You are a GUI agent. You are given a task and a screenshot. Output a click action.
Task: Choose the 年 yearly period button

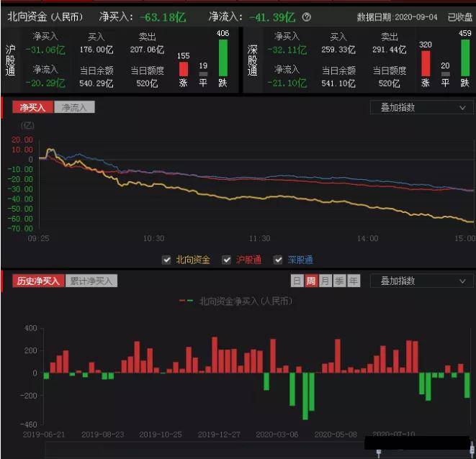click(354, 281)
